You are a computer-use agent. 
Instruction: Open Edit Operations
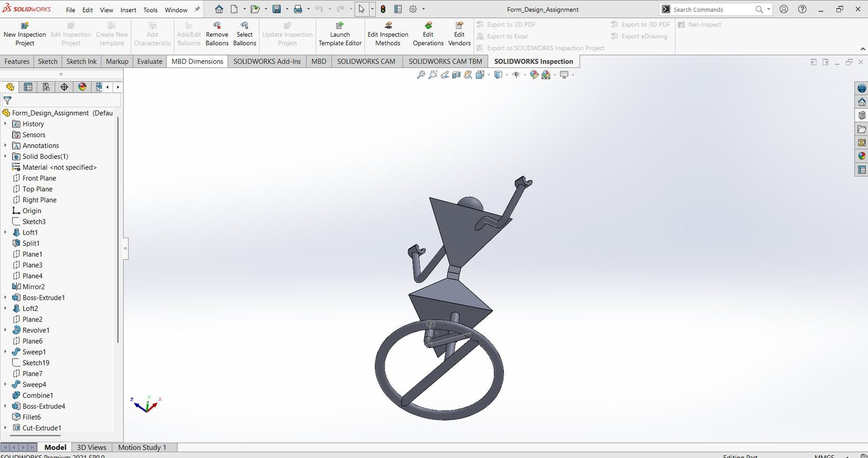[x=428, y=34]
